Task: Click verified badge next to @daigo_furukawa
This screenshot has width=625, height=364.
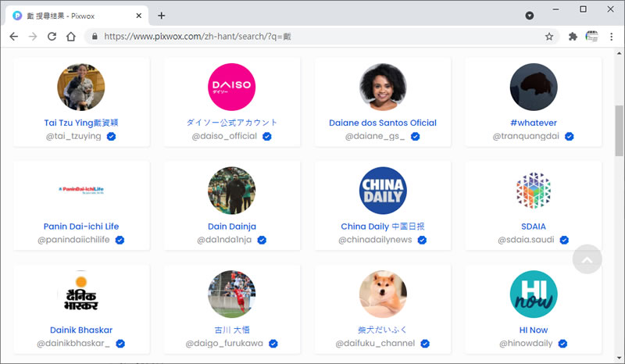Action: tap(273, 344)
